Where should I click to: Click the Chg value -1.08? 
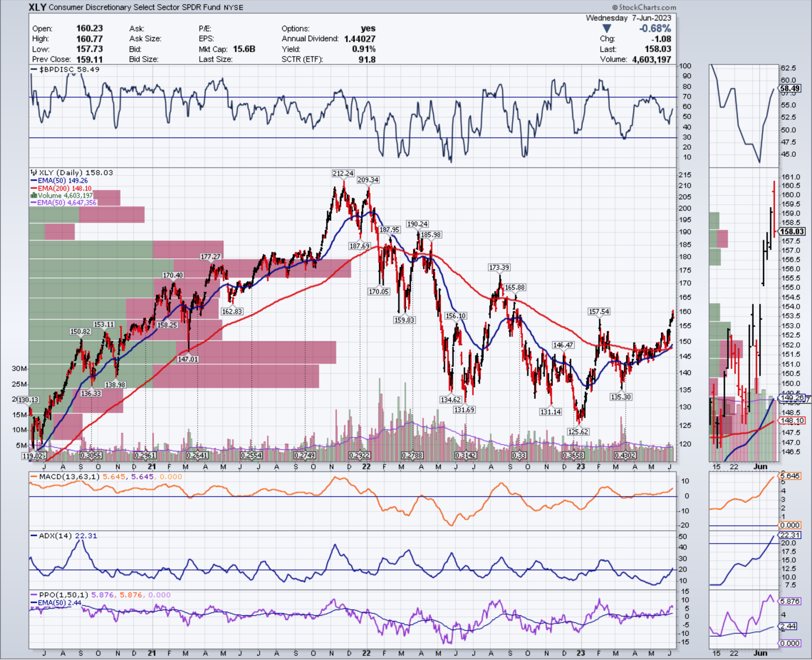(x=661, y=39)
